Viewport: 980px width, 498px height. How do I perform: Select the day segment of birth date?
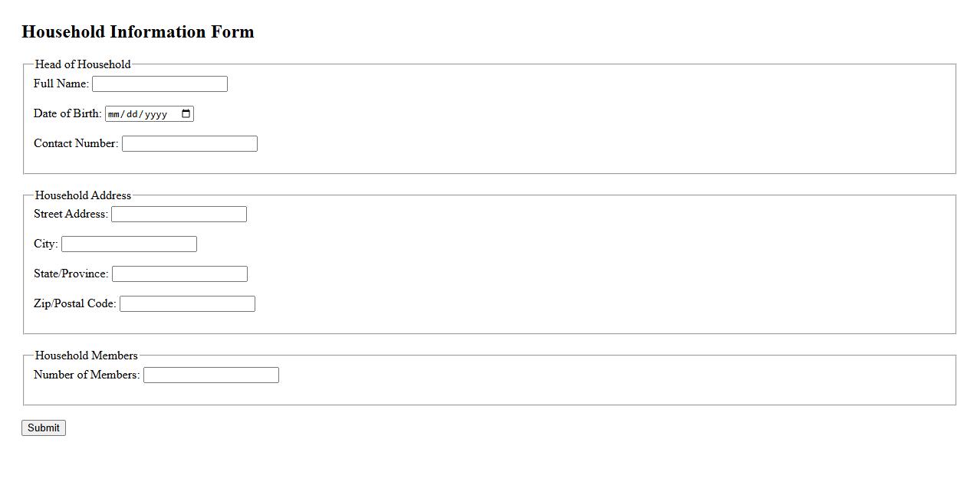[133, 114]
